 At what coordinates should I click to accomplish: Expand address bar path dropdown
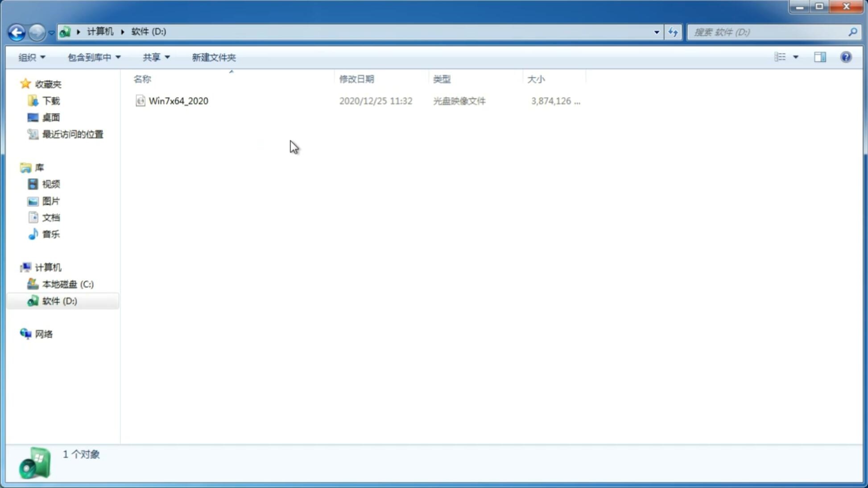(656, 32)
